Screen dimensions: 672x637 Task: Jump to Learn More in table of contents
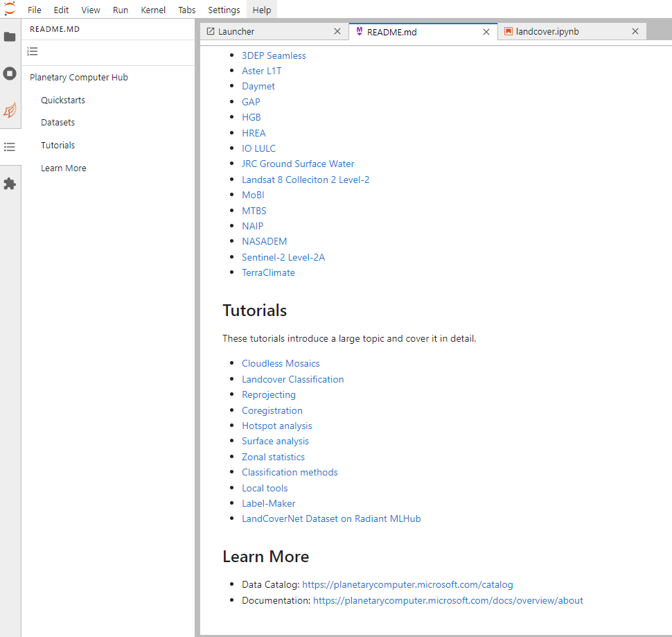pyautogui.click(x=64, y=168)
